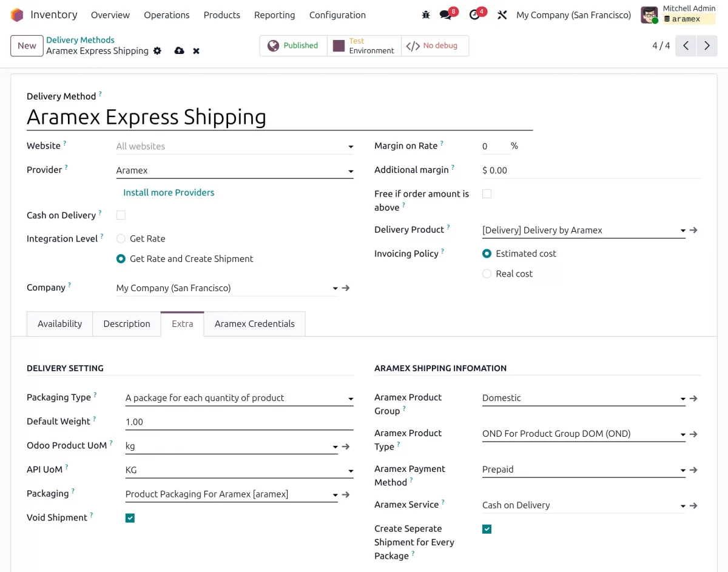Open the Packaging Type dropdown
This screenshot has width=728, height=572.
(239, 399)
